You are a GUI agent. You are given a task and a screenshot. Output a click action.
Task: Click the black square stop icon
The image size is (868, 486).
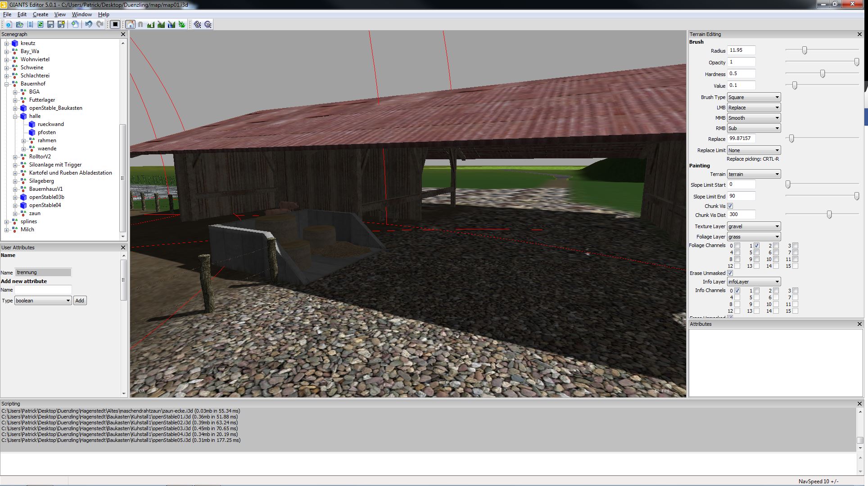(x=115, y=24)
